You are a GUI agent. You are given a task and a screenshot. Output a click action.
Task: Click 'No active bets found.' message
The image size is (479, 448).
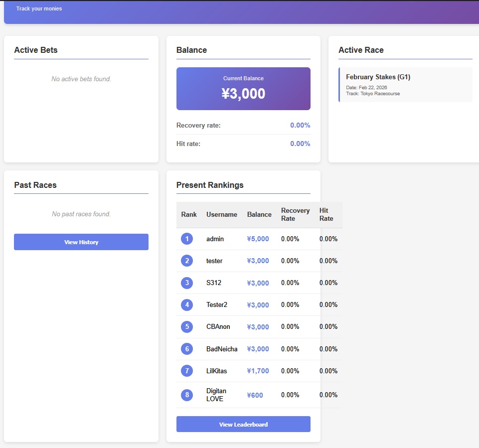click(81, 79)
